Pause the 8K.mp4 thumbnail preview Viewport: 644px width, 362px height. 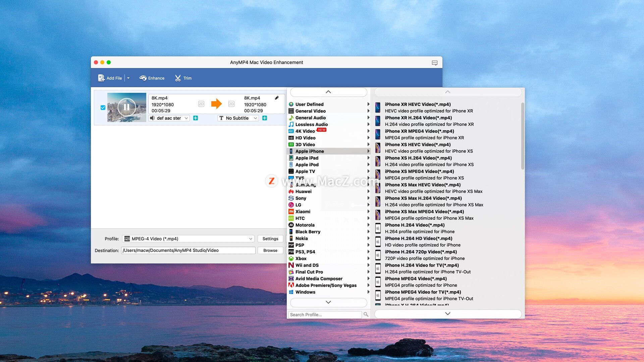[x=126, y=107]
